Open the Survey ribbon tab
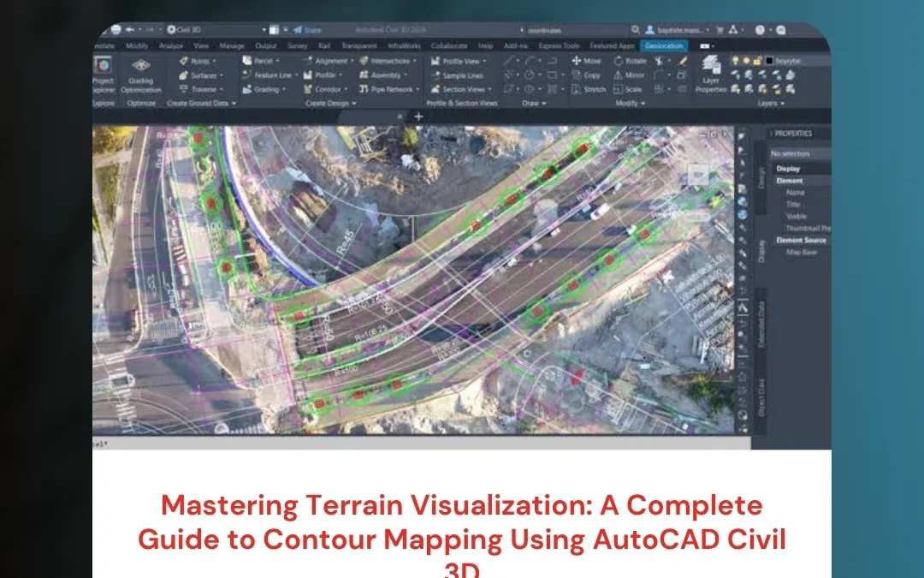The image size is (924, 578). tap(297, 45)
